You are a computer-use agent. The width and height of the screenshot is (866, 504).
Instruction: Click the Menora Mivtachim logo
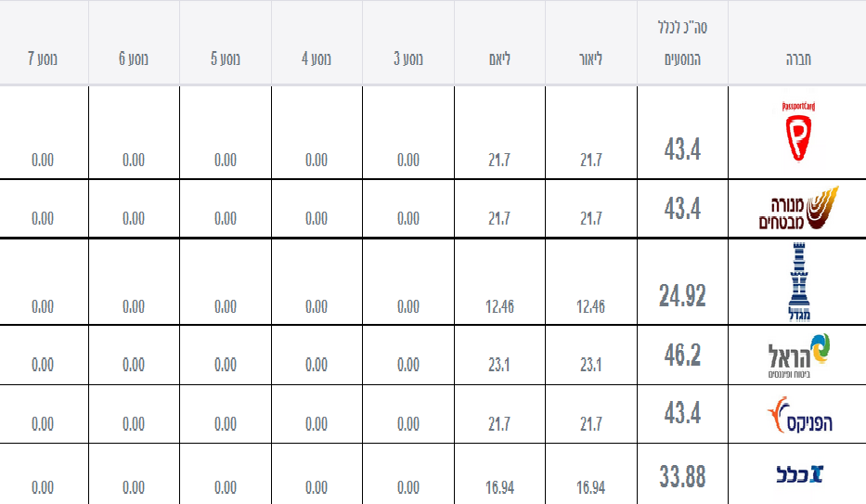[x=798, y=209]
